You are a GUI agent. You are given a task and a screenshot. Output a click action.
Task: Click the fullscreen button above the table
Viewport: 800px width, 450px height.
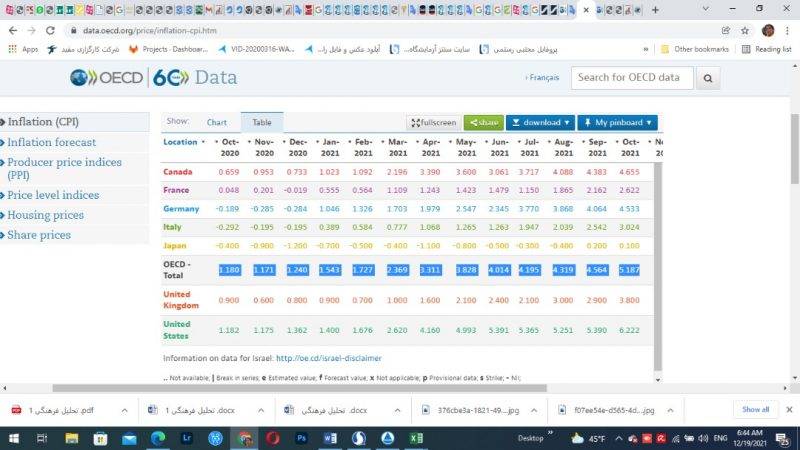click(x=433, y=122)
